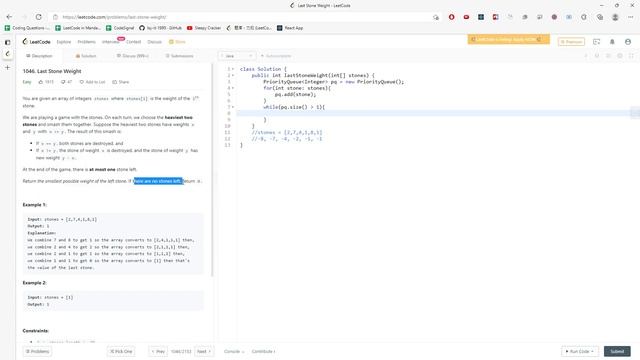
Task: Go to next problem with Next button
Action: click(204, 351)
